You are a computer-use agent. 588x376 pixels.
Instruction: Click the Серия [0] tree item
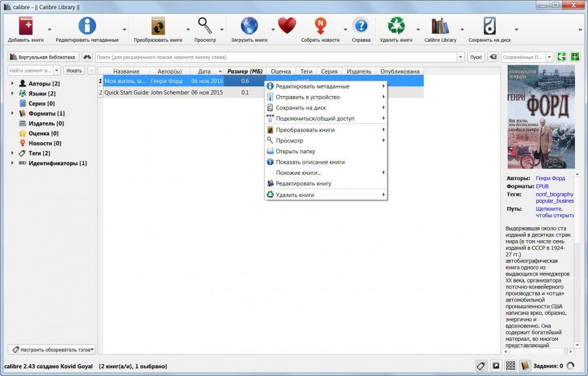(42, 103)
